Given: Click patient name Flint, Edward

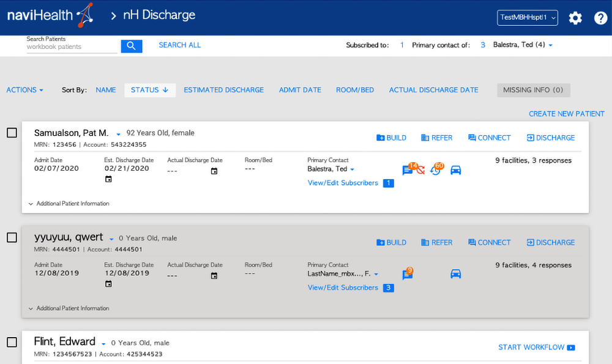Looking at the screenshot, I should tap(65, 342).
